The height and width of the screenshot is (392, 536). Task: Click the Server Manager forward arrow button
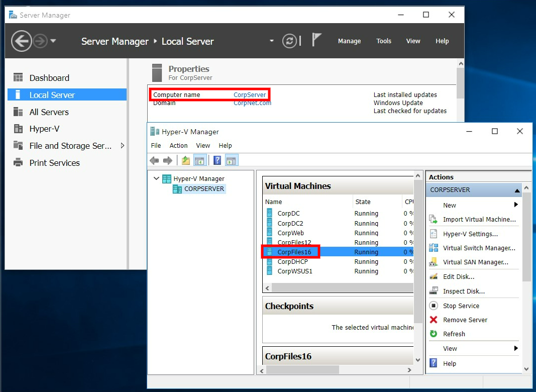pyautogui.click(x=40, y=41)
